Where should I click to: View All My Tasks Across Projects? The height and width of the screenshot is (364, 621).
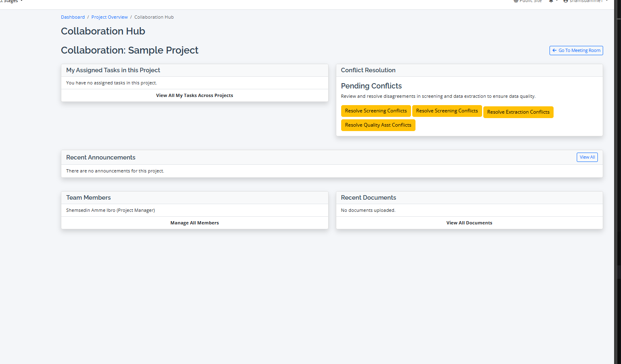tap(195, 95)
